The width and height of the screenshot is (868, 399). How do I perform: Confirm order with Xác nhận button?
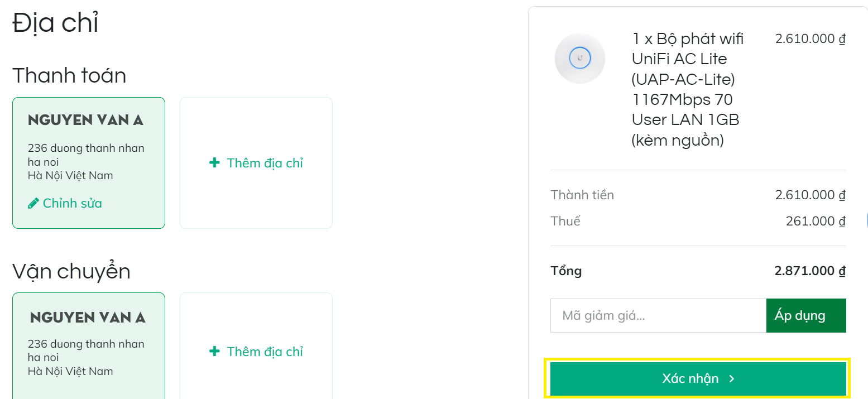[x=698, y=379]
